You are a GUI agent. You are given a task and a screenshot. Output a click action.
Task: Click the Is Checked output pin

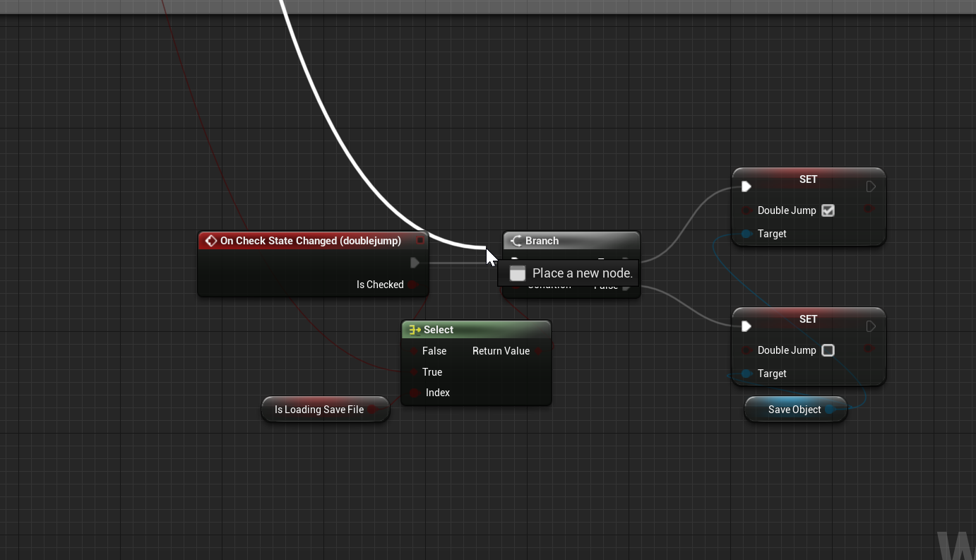(x=413, y=285)
